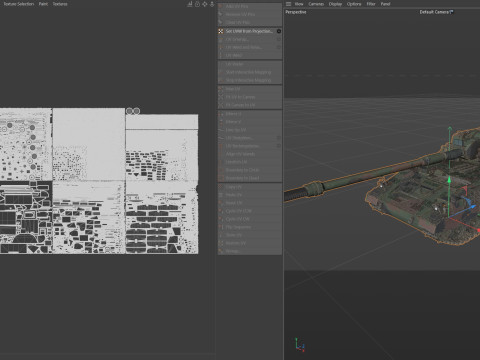Select Cycle UV CCW
This screenshot has height=360, width=480.
pyautogui.click(x=250, y=211)
